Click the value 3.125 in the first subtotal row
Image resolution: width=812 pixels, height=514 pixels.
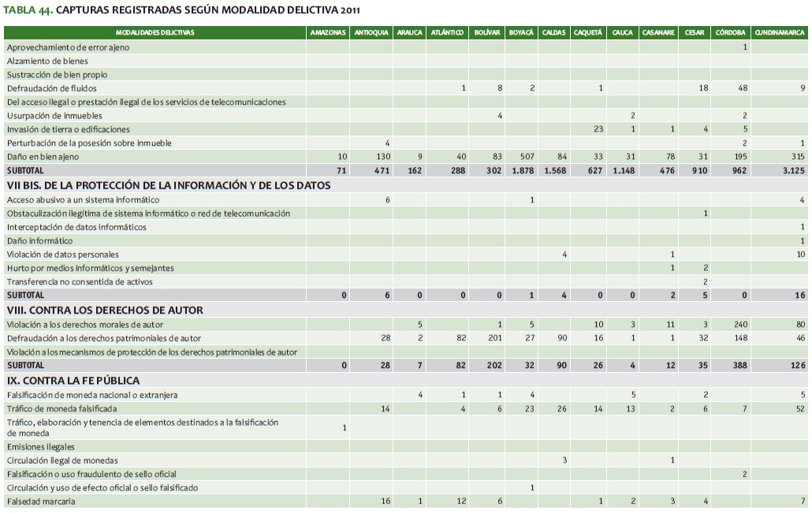coord(792,170)
